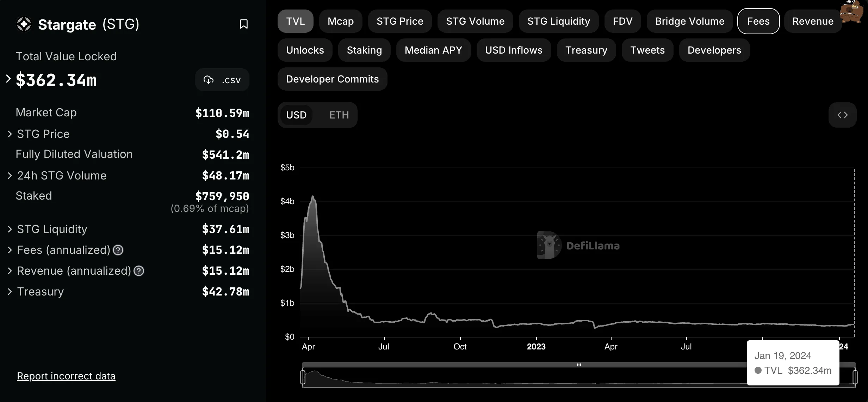Screen dimensions: 868x402
Task: Click the Jan 19, 2024 TVL tooltip
Action: tap(793, 363)
